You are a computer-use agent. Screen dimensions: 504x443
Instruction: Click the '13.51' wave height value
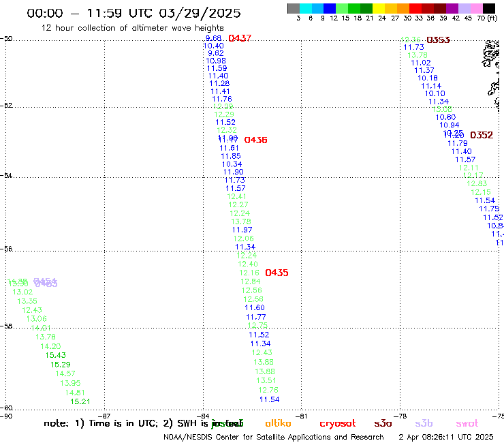266,380
